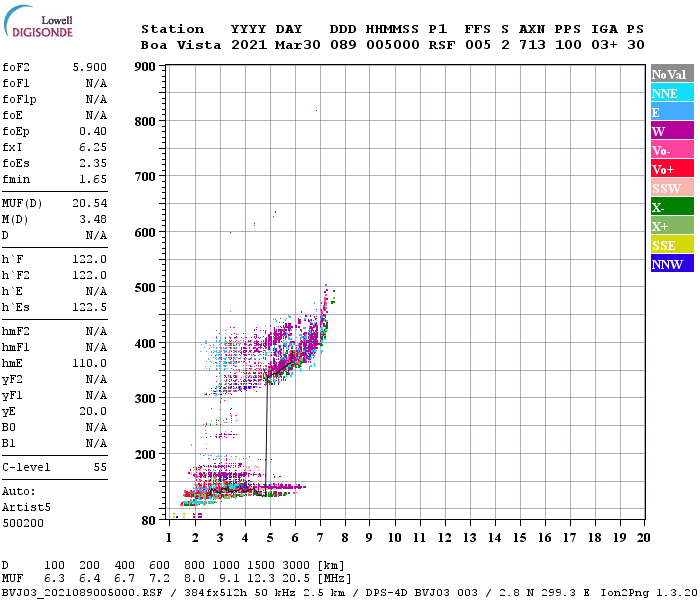
Task: Click the 900 label on height axis
Action: click(x=145, y=67)
